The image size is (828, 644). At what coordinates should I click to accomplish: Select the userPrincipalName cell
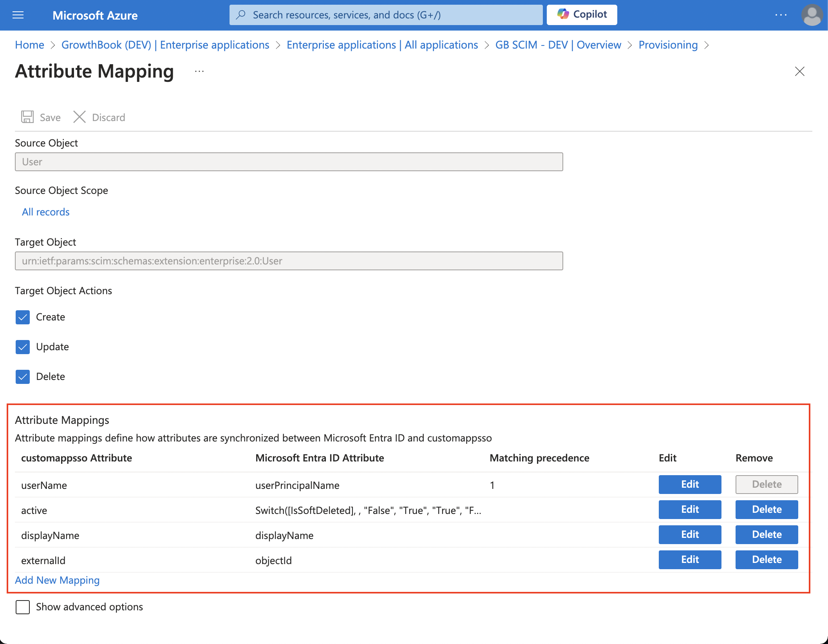297,485
